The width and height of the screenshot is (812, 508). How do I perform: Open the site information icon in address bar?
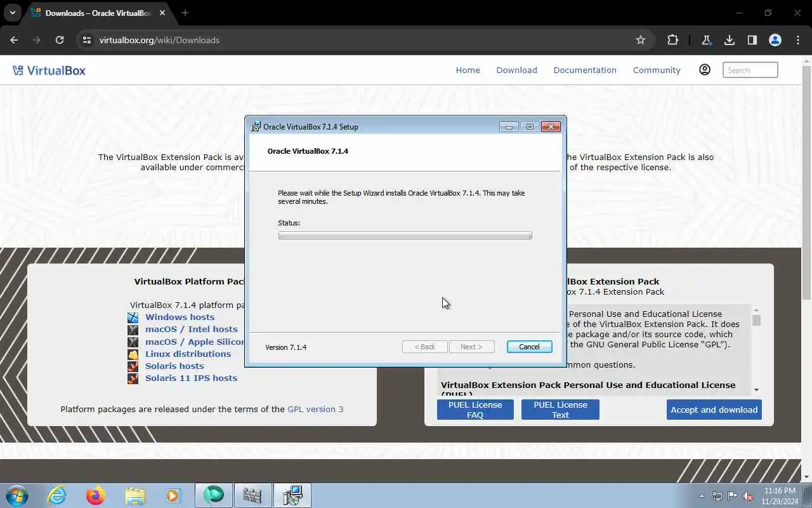point(87,40)
